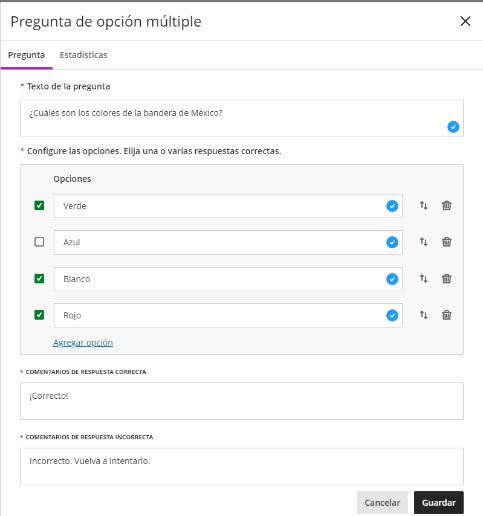Image resolution: width=483 pixels, height=516 pixels.
Task: Uncheck Verde as correct answer
Action: coord(39,205)
